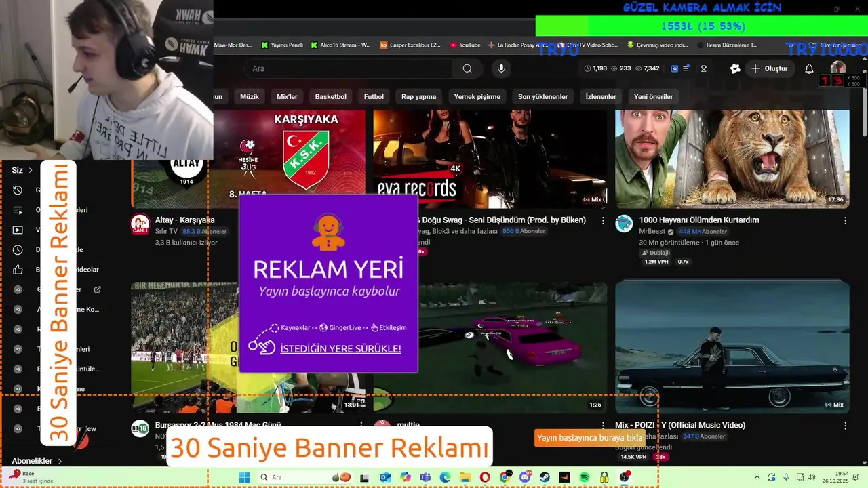Open Spotify from the taskbar

pos(584,477)
